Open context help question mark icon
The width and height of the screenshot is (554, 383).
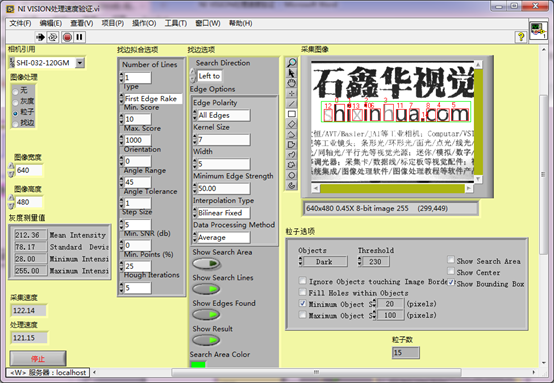[x=521, y=36]
